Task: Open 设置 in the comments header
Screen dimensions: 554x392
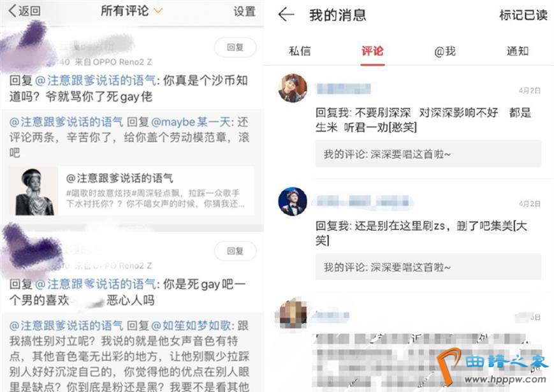Action: (x=244, y=11)
